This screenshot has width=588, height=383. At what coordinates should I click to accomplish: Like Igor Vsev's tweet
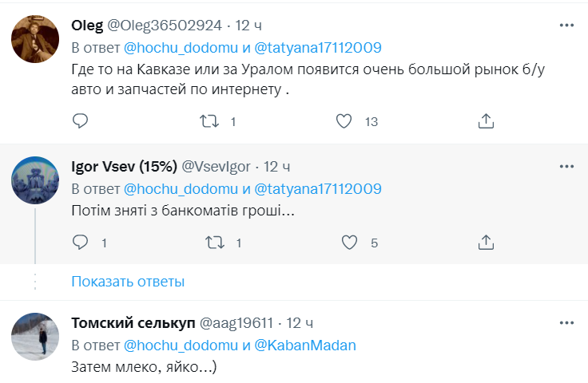[349, 242]
